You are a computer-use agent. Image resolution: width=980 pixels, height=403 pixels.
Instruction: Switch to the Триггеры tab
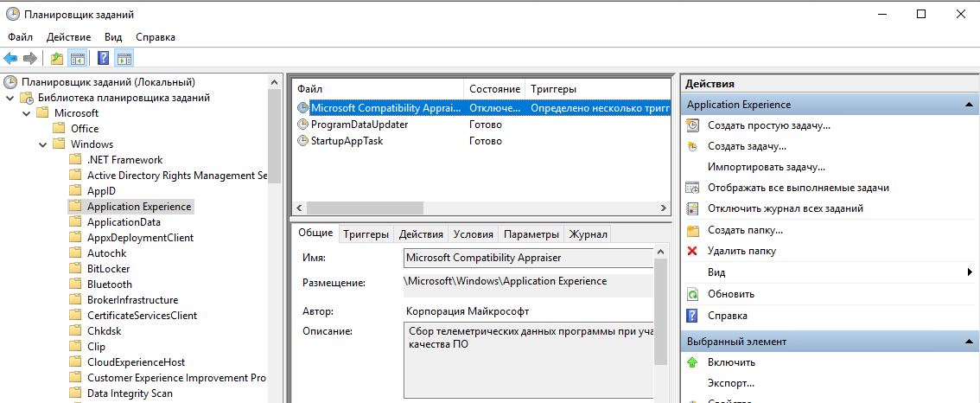coord(366,234)
